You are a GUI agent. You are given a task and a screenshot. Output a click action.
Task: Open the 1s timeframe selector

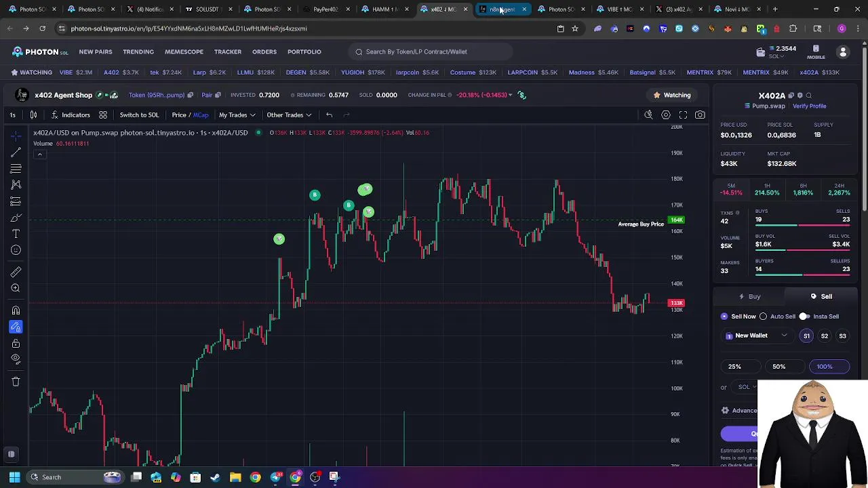point(12,115)
